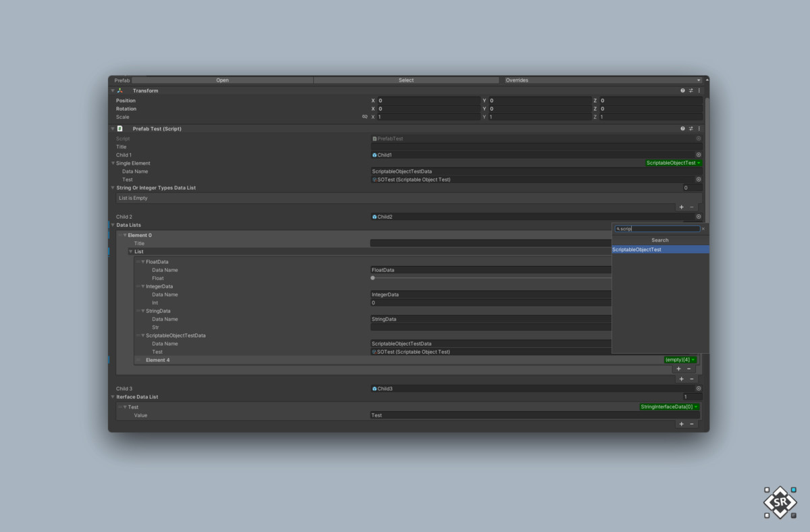Collapse Element 0 foldout

[125, 235]
